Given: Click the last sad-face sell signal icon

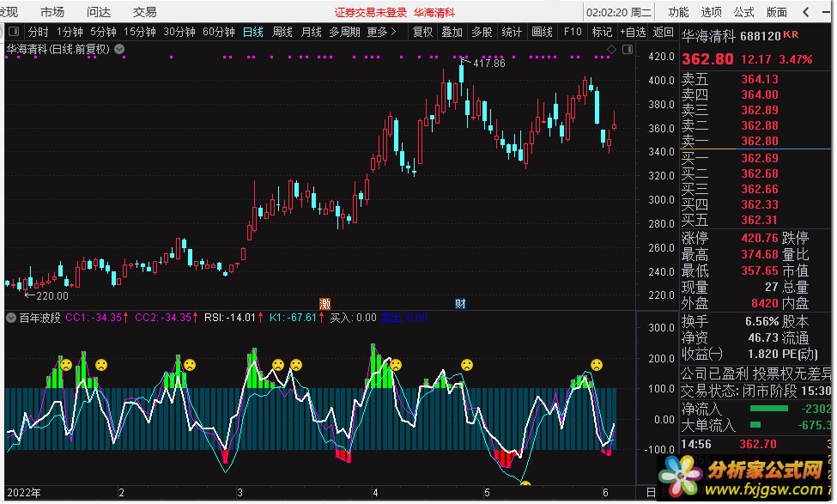Looking at the screenshot, I should [x=597, y=365].
